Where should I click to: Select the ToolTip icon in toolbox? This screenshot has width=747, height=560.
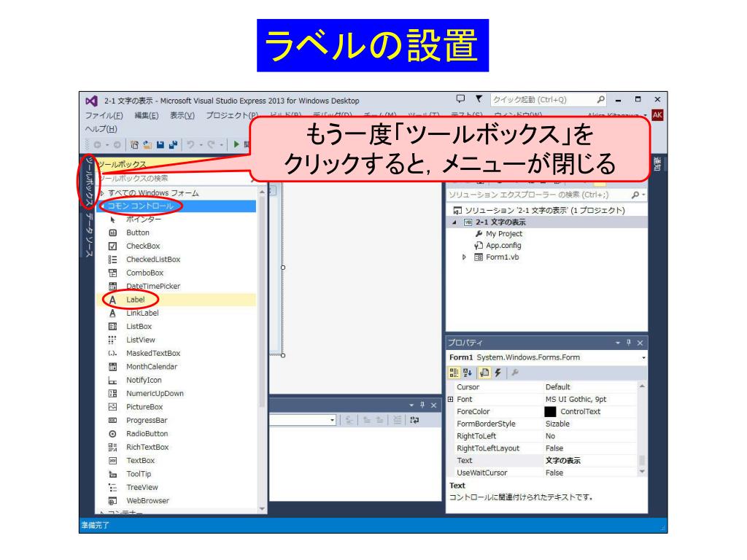(113, 474)
